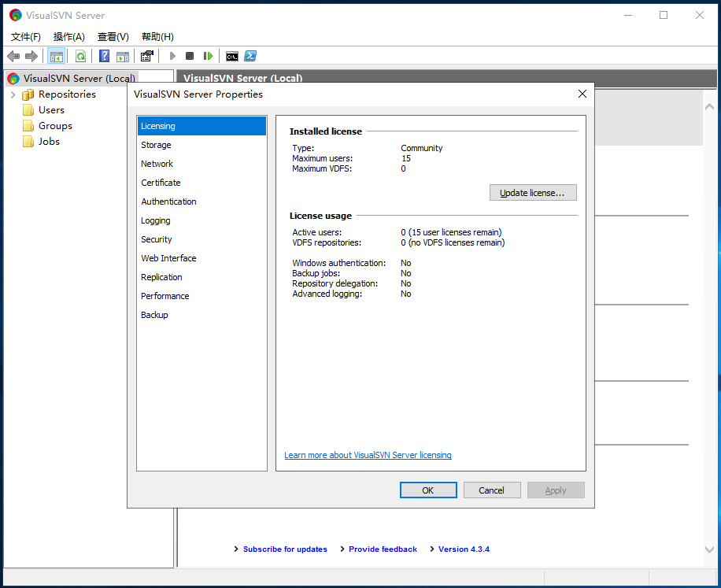The height and width of the screenshot is (588, 721).
Task: Open the Help question-mark icon
Action: (105, 56)
